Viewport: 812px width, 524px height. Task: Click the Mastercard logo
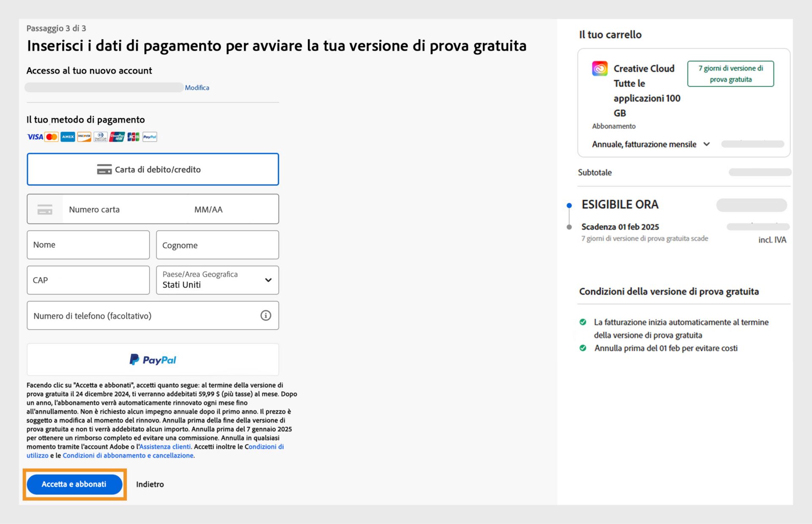[52, 137]
